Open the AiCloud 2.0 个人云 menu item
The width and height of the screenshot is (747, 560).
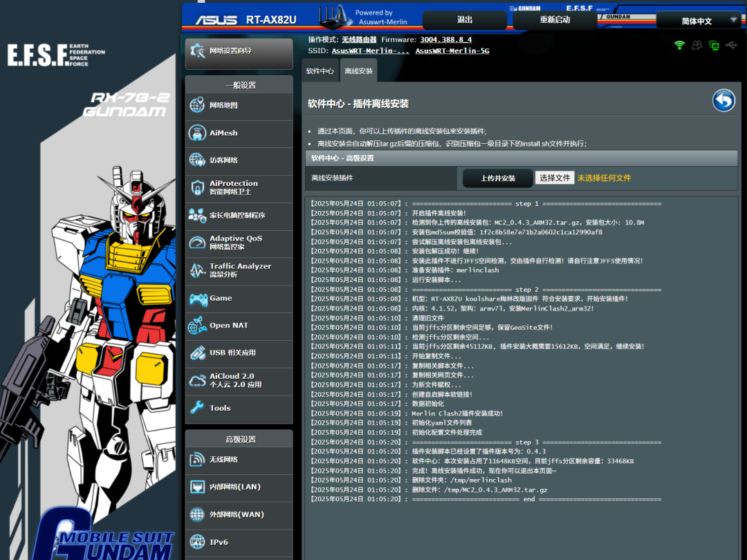[239, 381]
